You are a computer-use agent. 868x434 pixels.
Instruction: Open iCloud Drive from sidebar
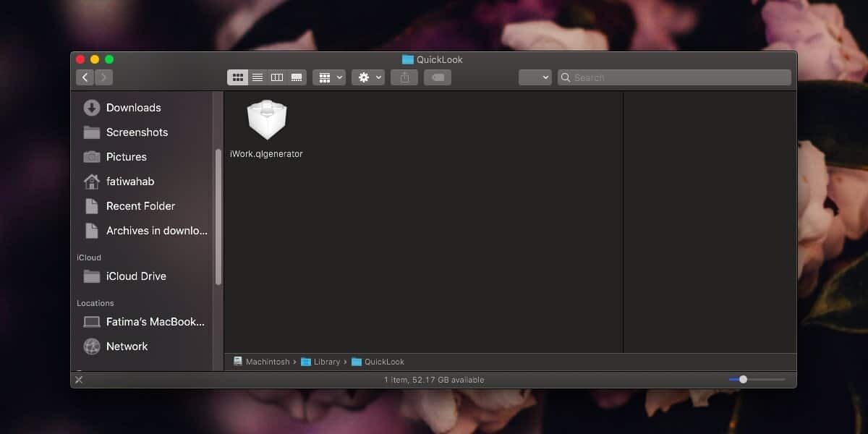point(136,276)
